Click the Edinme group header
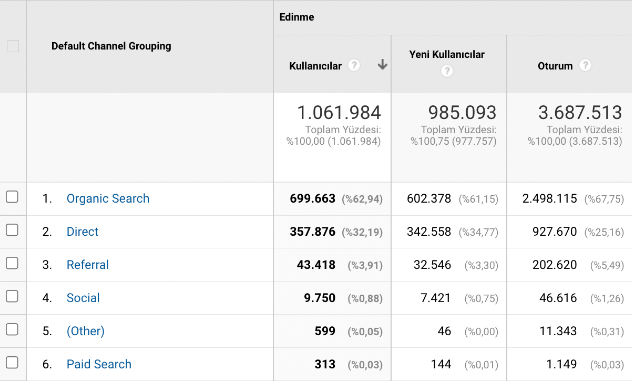The height and width of the screenshot is (385, 632). tap(297, 17)
